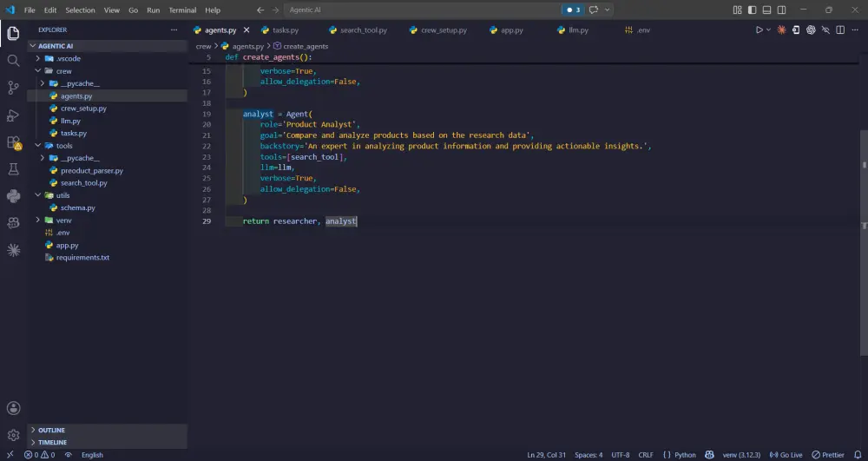Open the Accounts icon in activity bar
The width and height of the screenshot is (868, 461).
(x=13, y=408)
